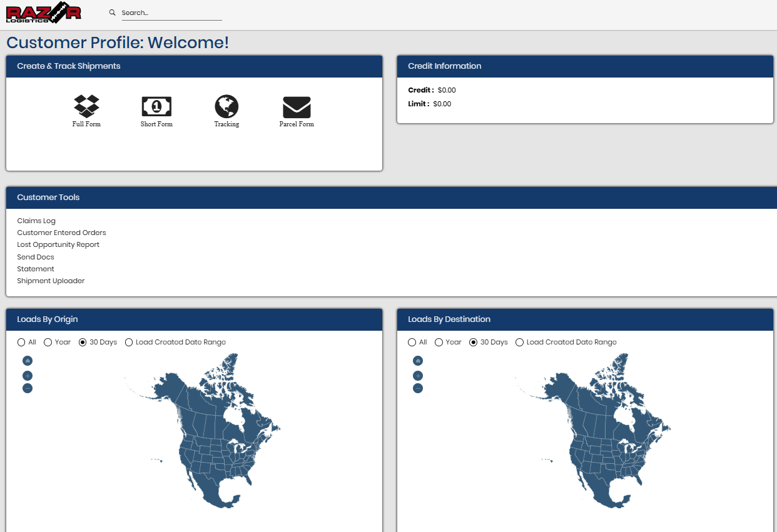Viewport: 777px width, 532px height.
Task: Reset Loads By Origin map with home icon
Action: (28, 361)
